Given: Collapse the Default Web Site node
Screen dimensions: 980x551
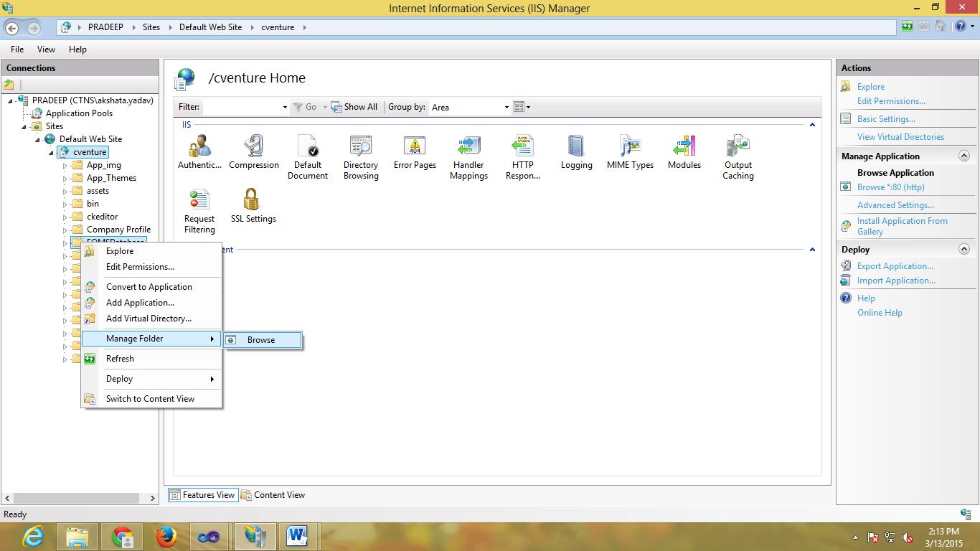Looking at the screenshot, I should tap(38, 139).
